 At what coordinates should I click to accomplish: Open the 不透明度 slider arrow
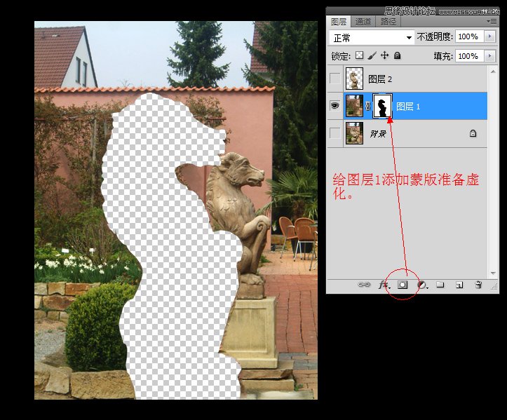(x=489, y=36)
